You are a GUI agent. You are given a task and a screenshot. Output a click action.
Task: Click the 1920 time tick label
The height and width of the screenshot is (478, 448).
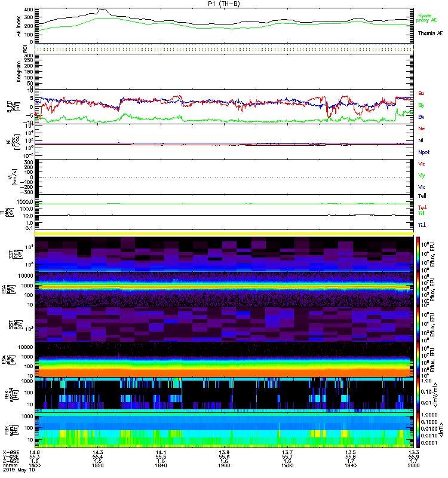coord(287,466)
